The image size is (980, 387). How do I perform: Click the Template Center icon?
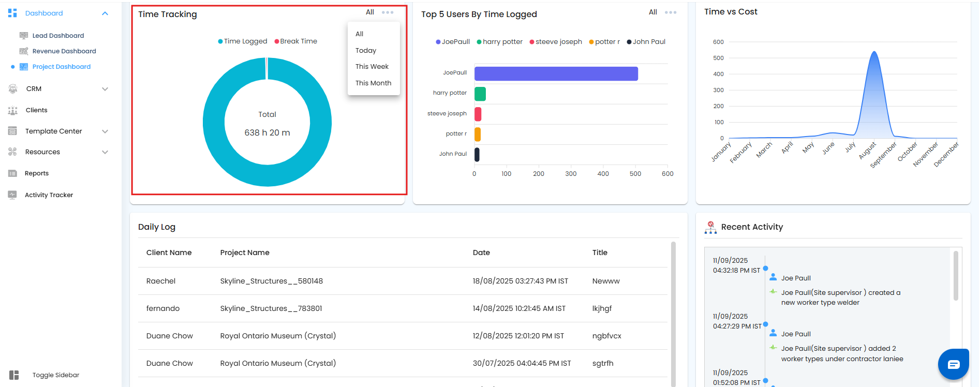(13, 131)
